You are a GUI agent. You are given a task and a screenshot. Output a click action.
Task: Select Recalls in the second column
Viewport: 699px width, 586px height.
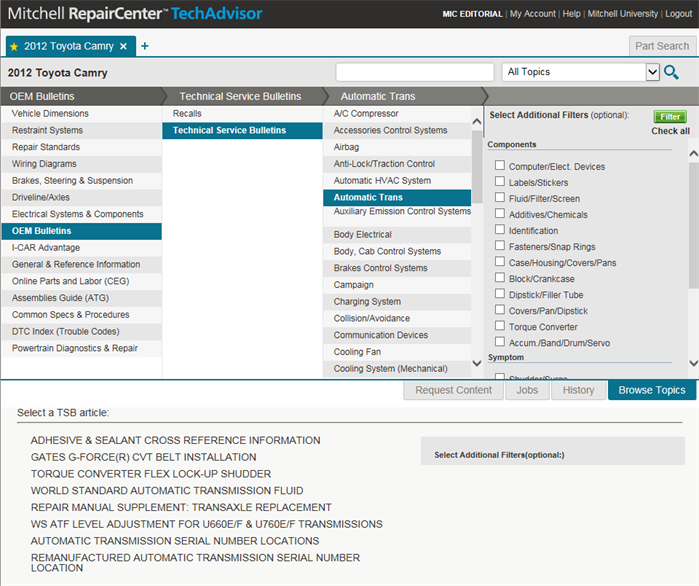[242, 114]
